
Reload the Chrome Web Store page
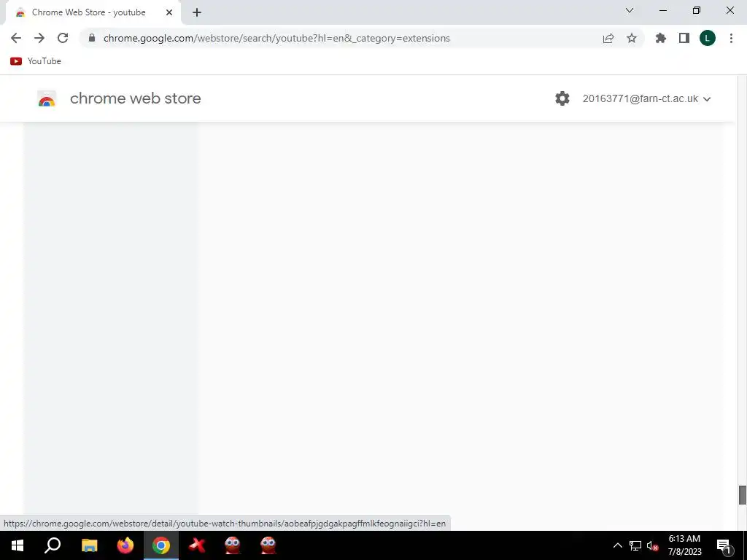63,38
